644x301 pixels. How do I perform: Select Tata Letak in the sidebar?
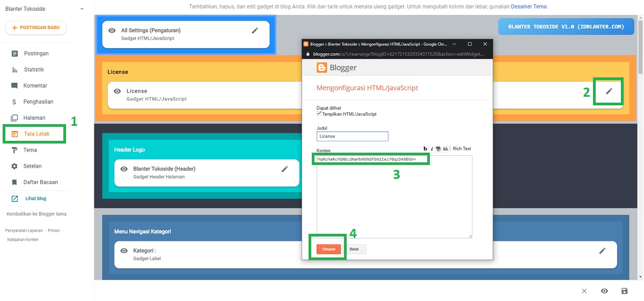[x=36, y=134]
